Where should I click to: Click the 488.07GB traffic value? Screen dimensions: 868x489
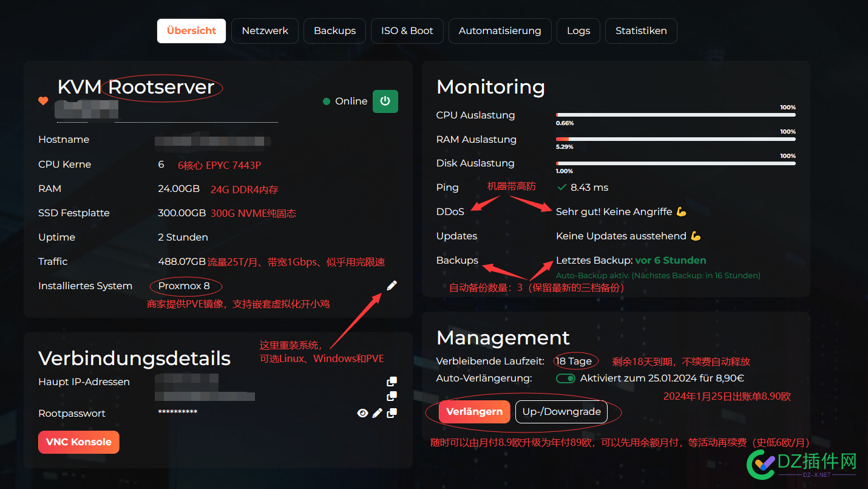click(x=181, y=262)
